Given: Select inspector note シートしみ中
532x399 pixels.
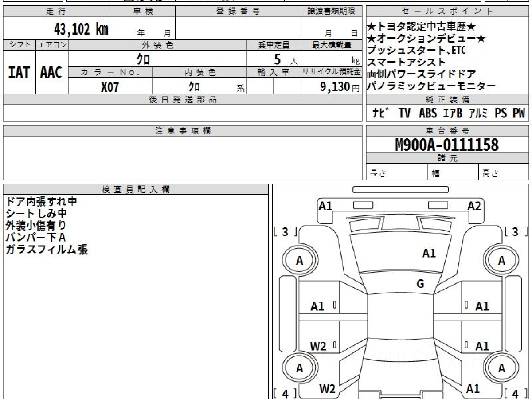Looking at the screenshot, I should pos(36,213).
